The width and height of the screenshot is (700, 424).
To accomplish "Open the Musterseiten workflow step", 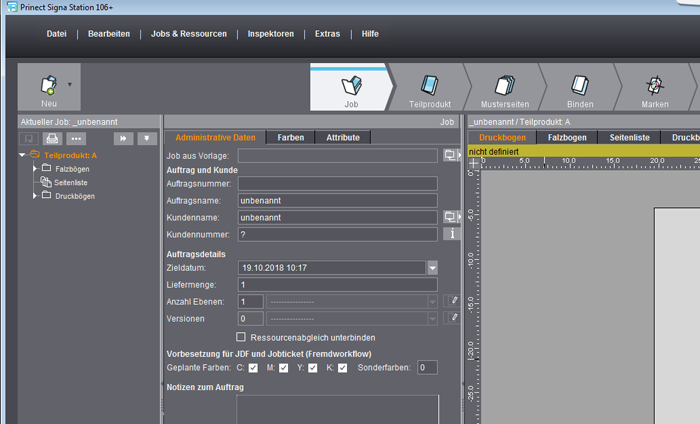I will [x=505, y=85].
